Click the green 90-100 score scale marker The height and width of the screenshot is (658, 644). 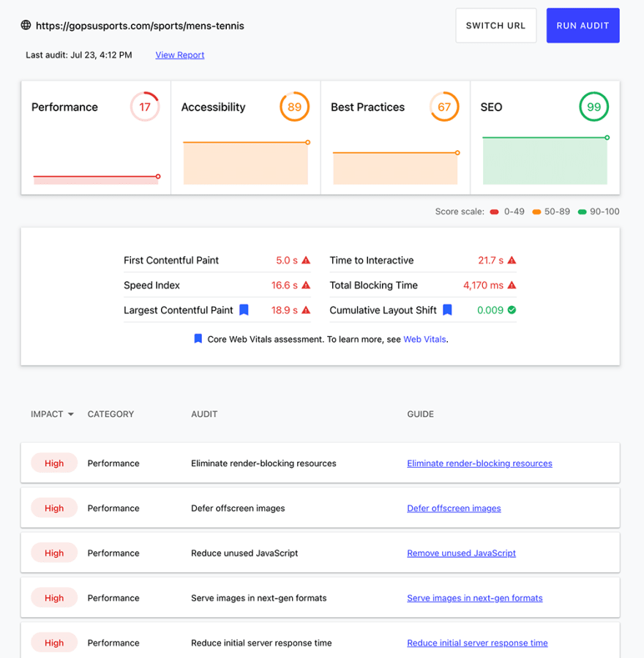(x=582, y=212)
